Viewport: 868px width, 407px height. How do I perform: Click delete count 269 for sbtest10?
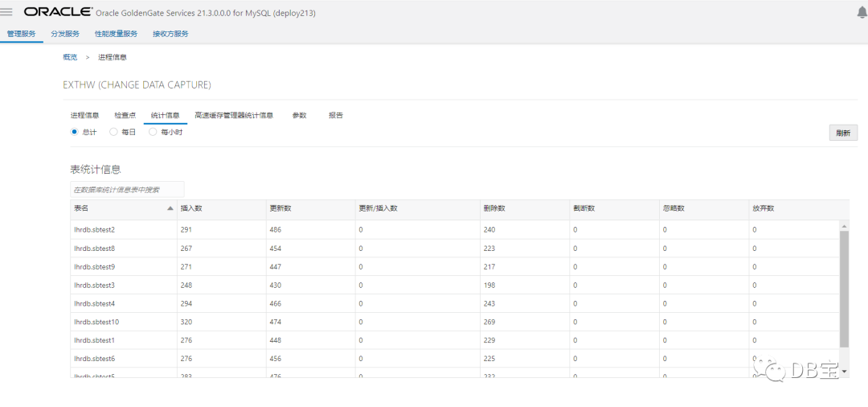489,322
